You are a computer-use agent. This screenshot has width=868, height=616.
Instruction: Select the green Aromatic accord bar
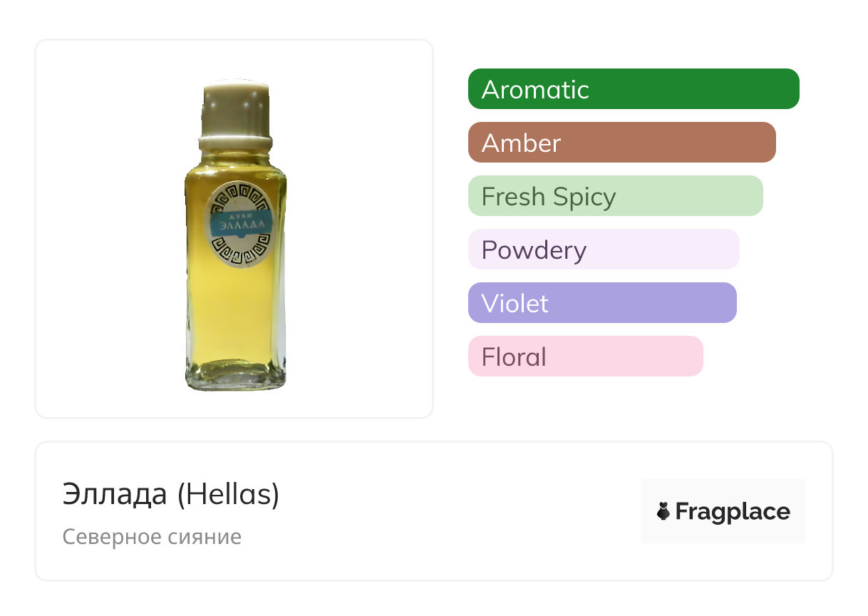pos(633,89)
